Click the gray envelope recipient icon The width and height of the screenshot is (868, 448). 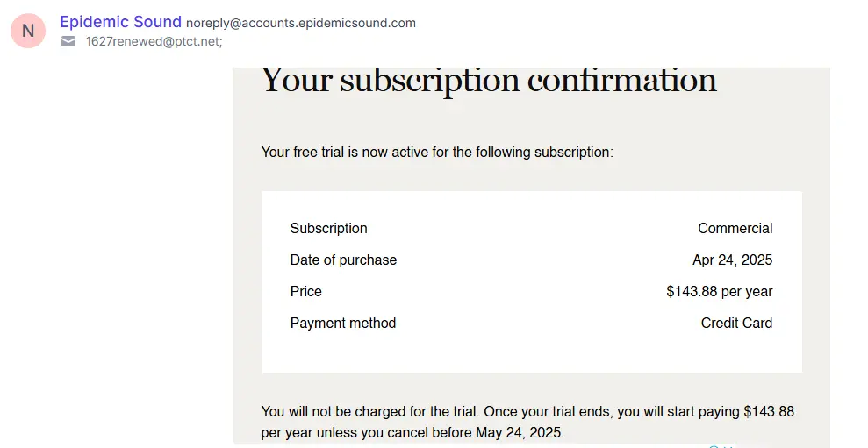coord(68,41)
